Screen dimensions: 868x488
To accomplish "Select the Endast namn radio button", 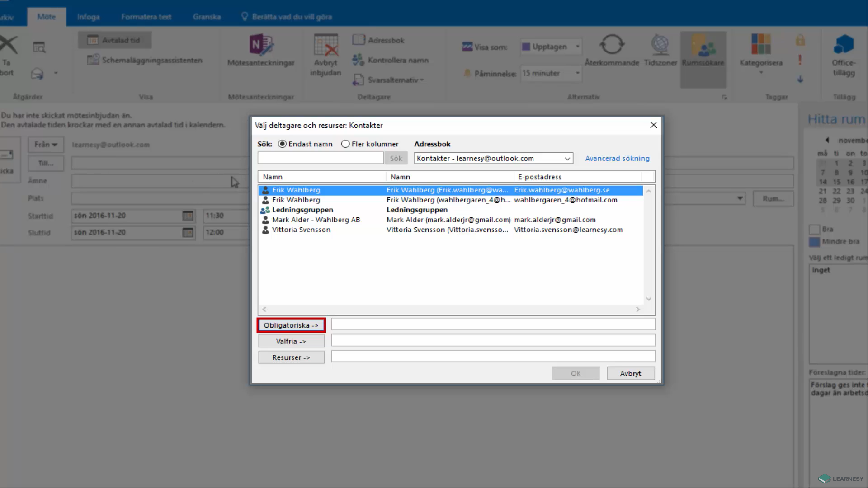I will (282, 144).
